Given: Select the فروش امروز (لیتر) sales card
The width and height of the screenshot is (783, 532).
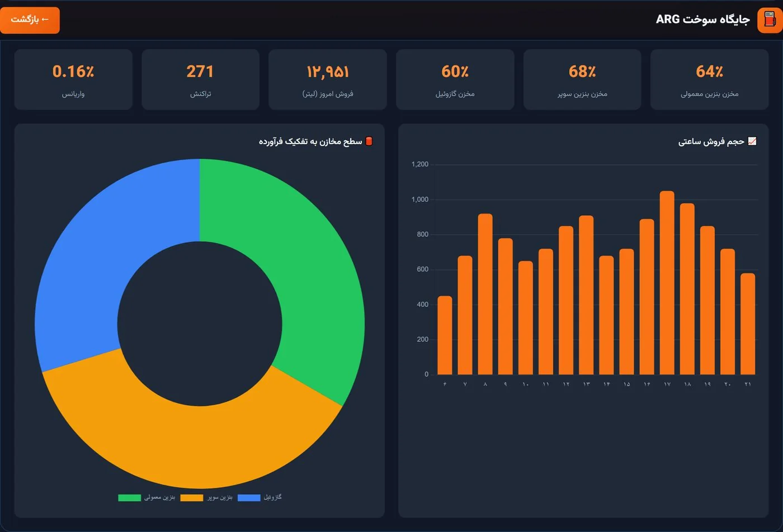Looking at the screenshot, I should coord(328,79).
